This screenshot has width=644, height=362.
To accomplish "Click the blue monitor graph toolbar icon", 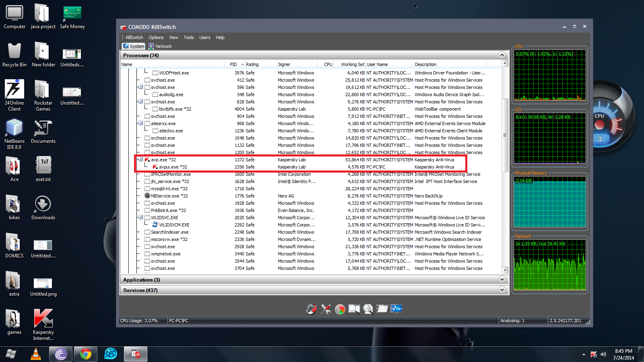I will (396, 309).
